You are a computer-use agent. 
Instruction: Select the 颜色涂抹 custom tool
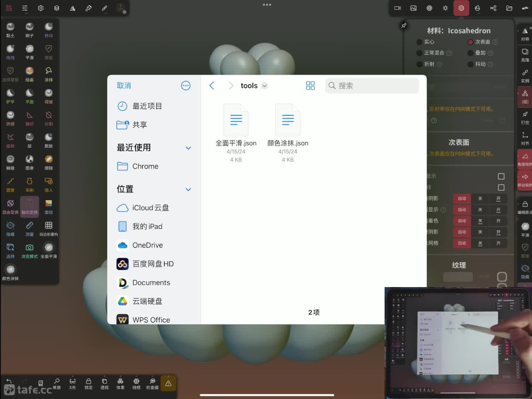click(10, 273)
